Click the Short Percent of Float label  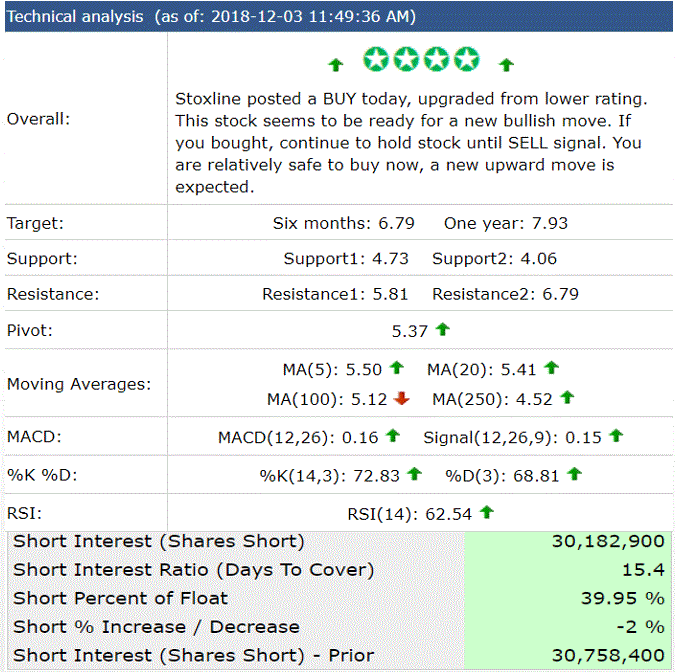(120, 598)
